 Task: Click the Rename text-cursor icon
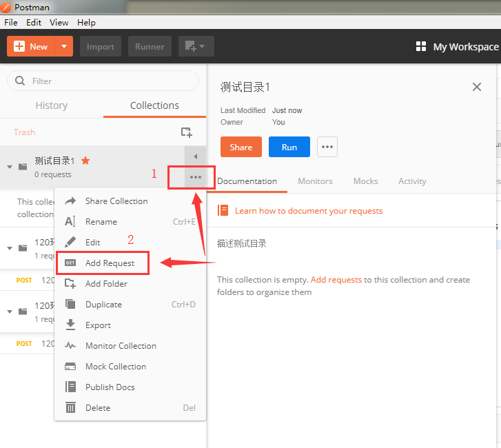(x=70, y=221)
